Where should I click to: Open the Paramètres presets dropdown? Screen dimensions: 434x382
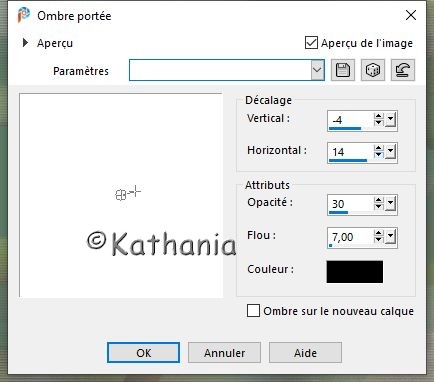(x=317, y=70)
